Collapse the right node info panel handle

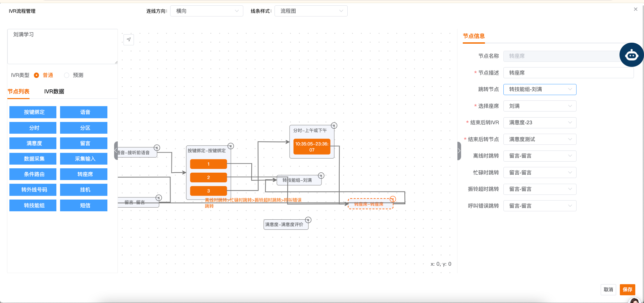459,151
